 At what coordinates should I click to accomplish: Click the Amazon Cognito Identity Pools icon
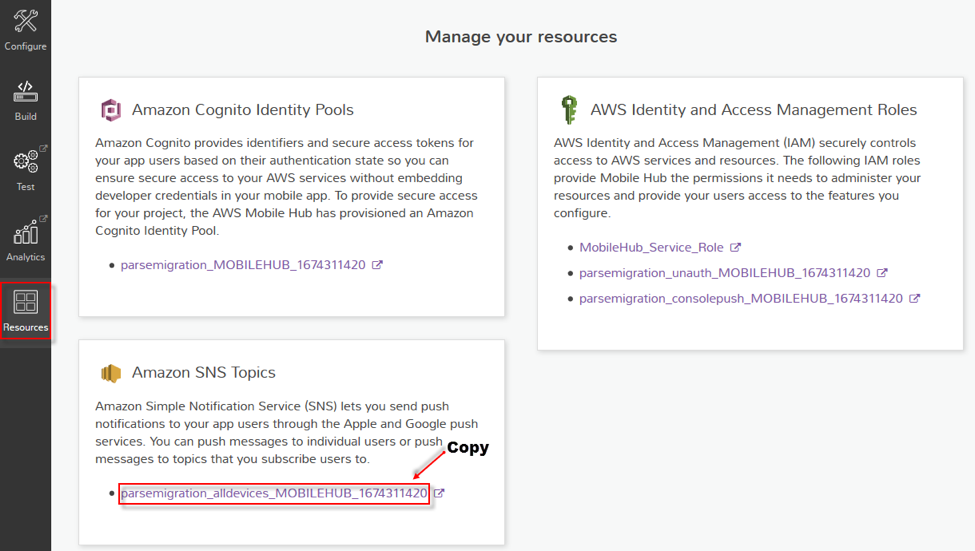coord(111,110)
